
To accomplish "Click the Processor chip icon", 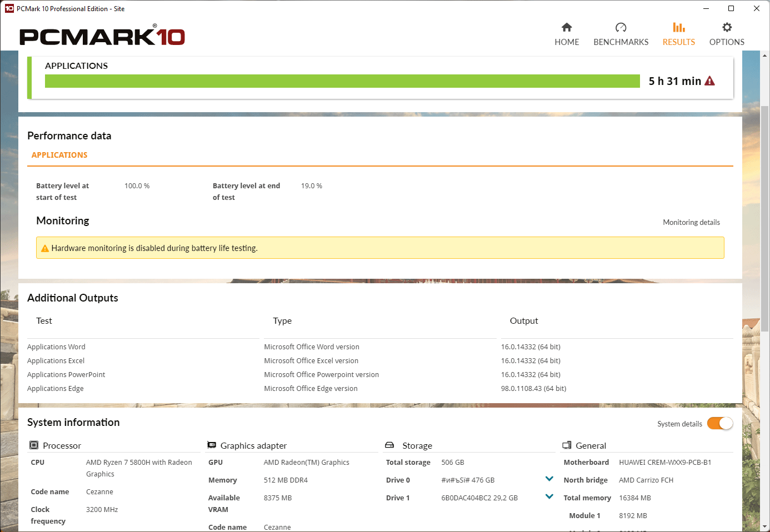I will pyautogui.click(x=34, y=445).
